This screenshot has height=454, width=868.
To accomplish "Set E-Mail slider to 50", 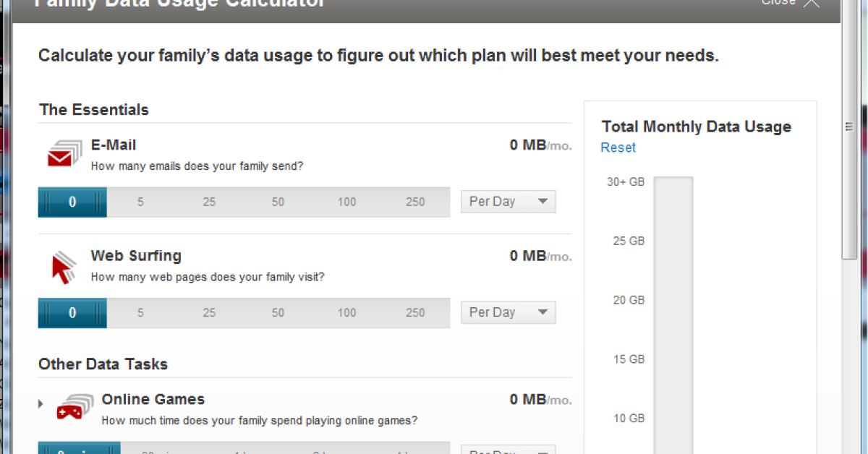I will (x=278, y=202).
